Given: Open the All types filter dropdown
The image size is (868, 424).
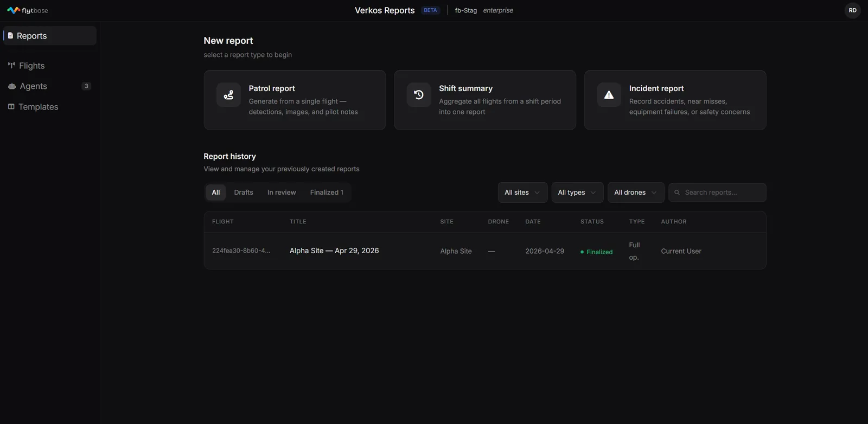Looking at the screenshot, I should [x=577, y=192].
